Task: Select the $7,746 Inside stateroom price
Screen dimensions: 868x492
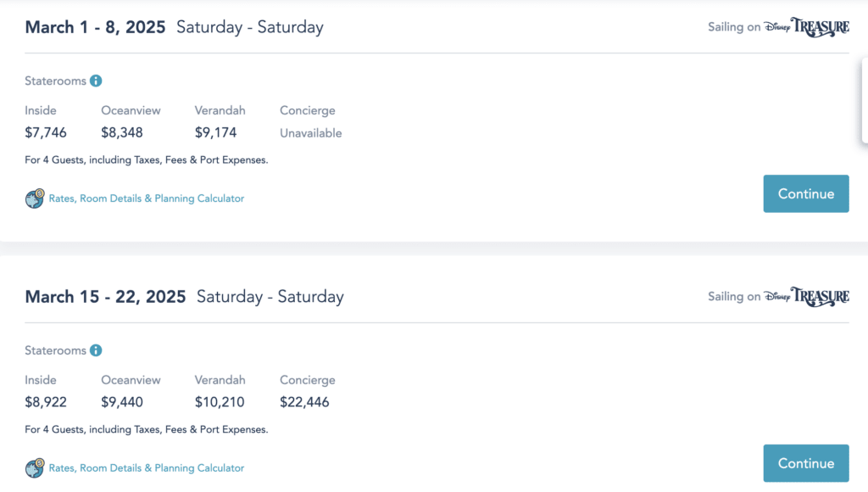Action: click(x=46, y=132)
